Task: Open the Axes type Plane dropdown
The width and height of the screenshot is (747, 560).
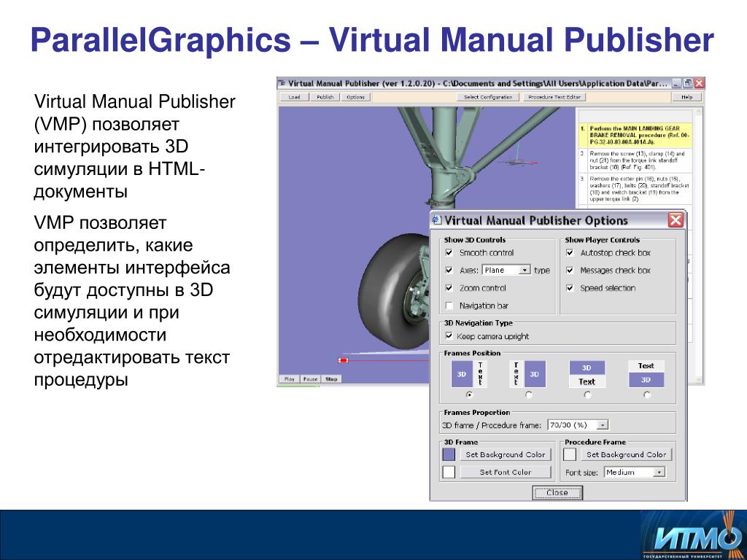Action: (x=506, y=270)
